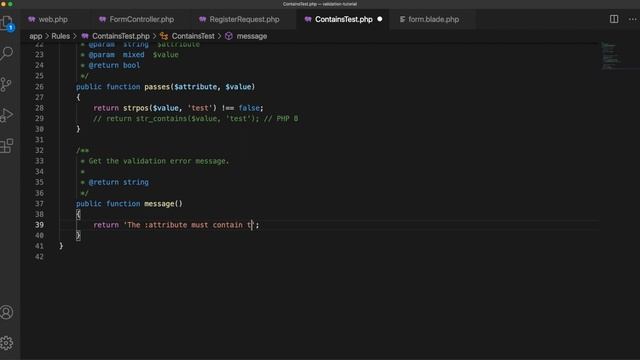Screen dimensions: 640x360
Task: Click the 'false' keyword on line 28
Action: pyautogui.click(x=249, y=108)
